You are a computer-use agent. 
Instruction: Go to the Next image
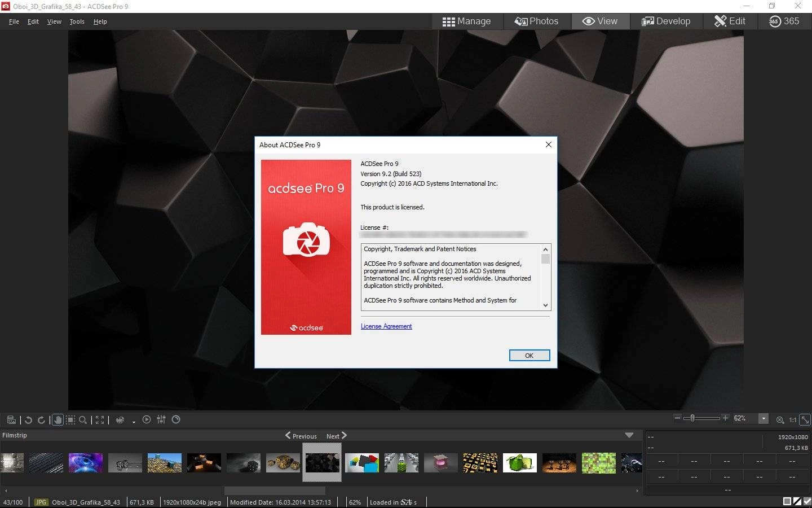click(x=337, y=436)
